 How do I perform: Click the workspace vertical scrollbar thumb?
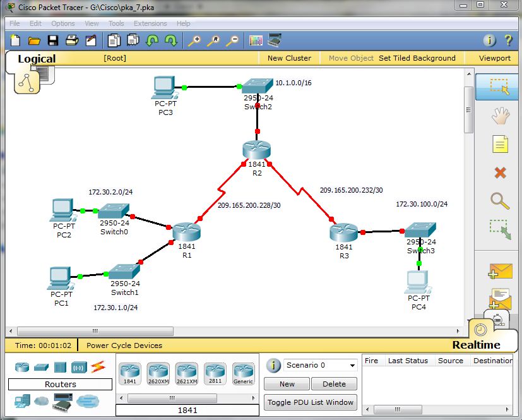coord(469,110)
